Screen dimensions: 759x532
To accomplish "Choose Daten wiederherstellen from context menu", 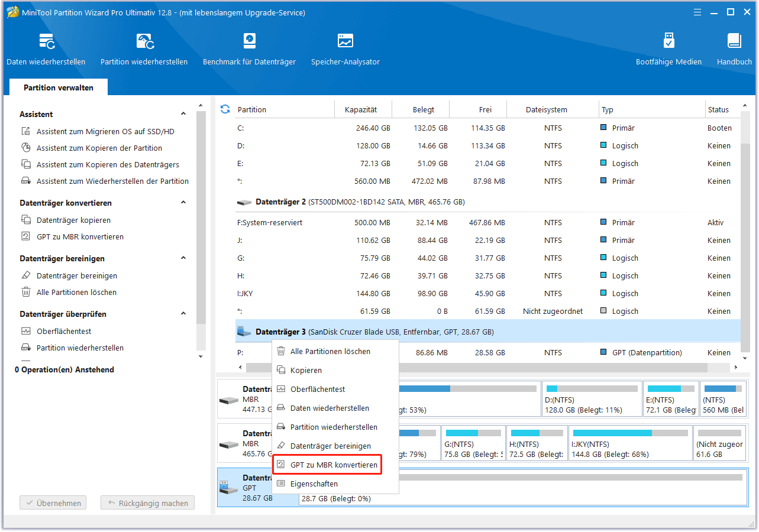I will 335,408.
